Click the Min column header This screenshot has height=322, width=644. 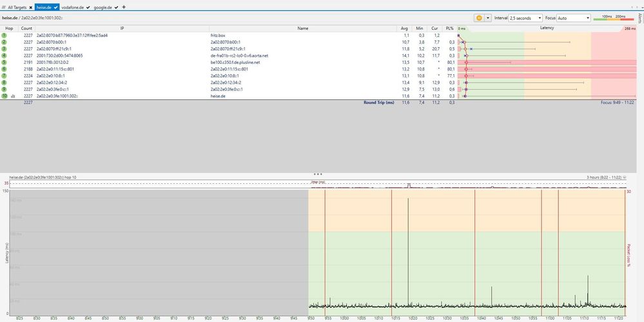(x=419, y=28)
